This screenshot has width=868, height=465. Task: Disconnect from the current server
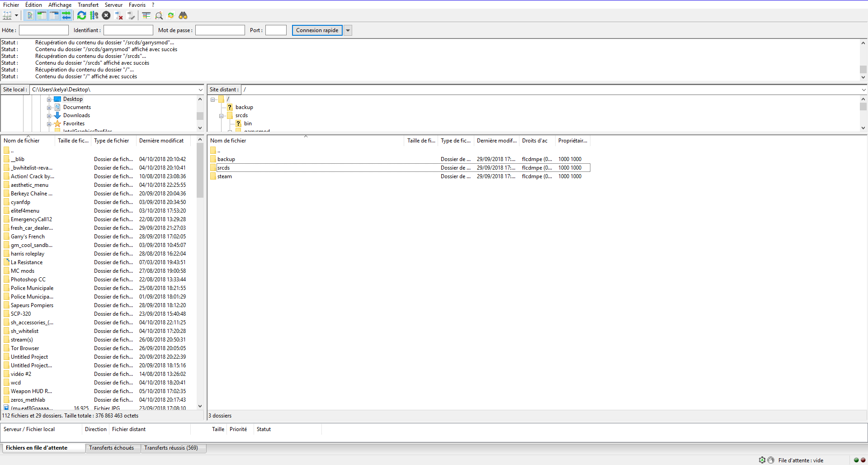[x=119, y=16]
